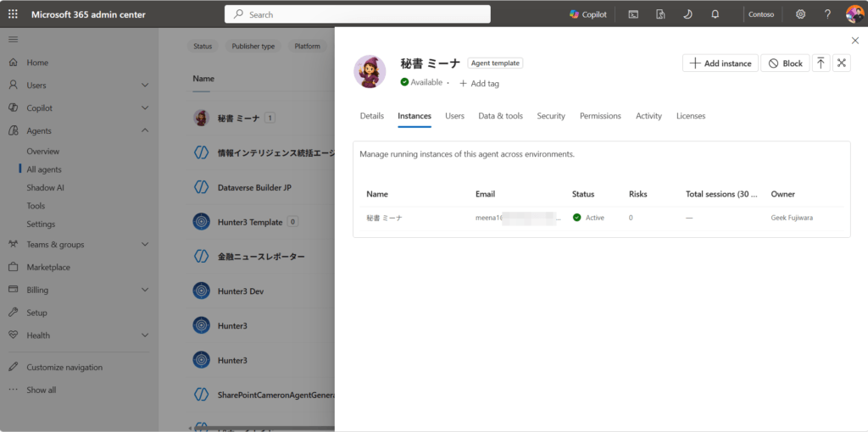Switch to the Details tab
This screenshot has height=432, width=868.
pos(372,116)
